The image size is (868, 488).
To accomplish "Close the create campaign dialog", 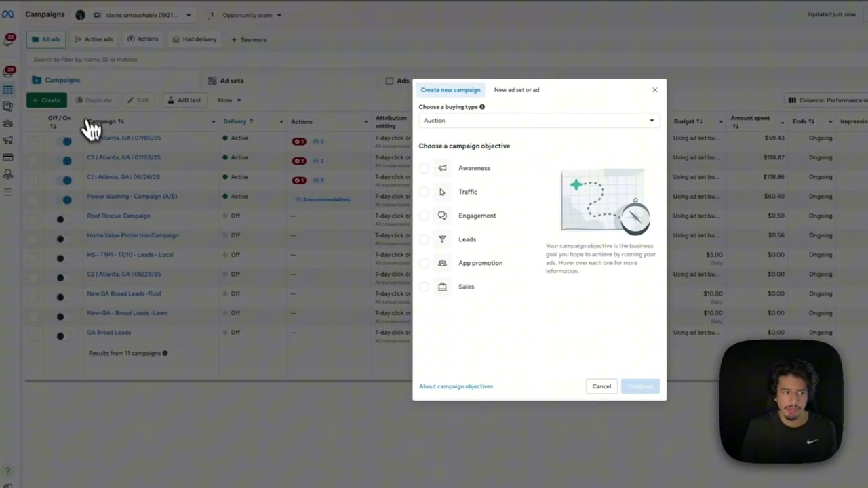I will click(x=654, y=89).
